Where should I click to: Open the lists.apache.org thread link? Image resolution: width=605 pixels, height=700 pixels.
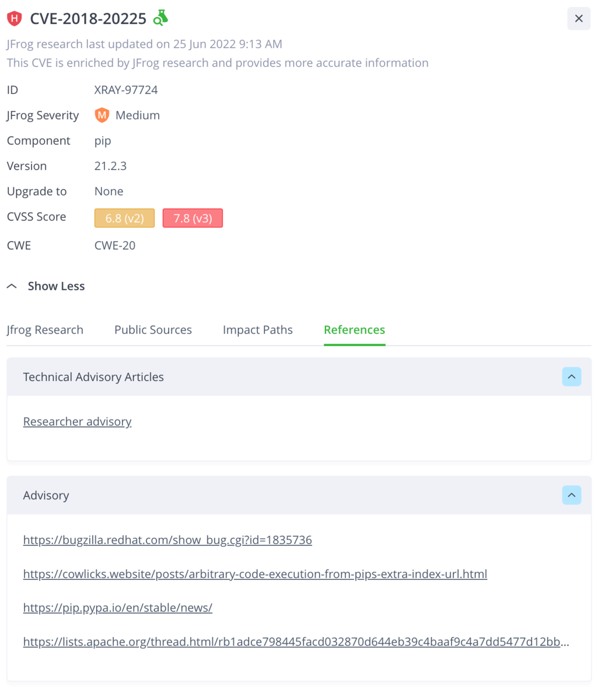pyautogui.click(x=296, y=642)
